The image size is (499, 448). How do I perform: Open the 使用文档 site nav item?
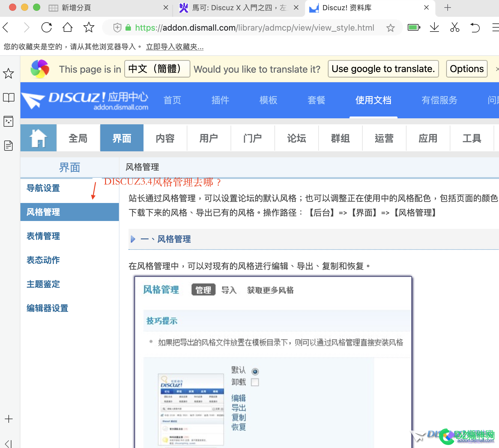(x=373, y=100)
